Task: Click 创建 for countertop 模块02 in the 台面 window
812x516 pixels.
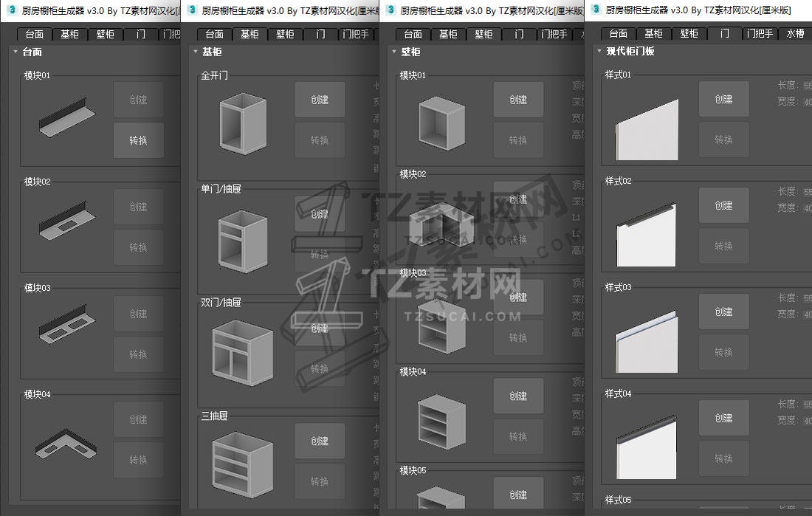Action: coord(138,207)
